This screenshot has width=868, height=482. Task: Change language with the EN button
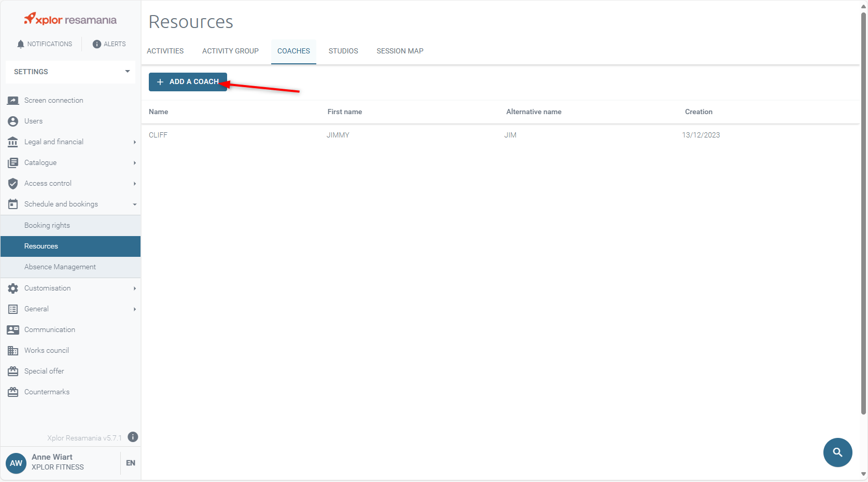coord(131,463)
